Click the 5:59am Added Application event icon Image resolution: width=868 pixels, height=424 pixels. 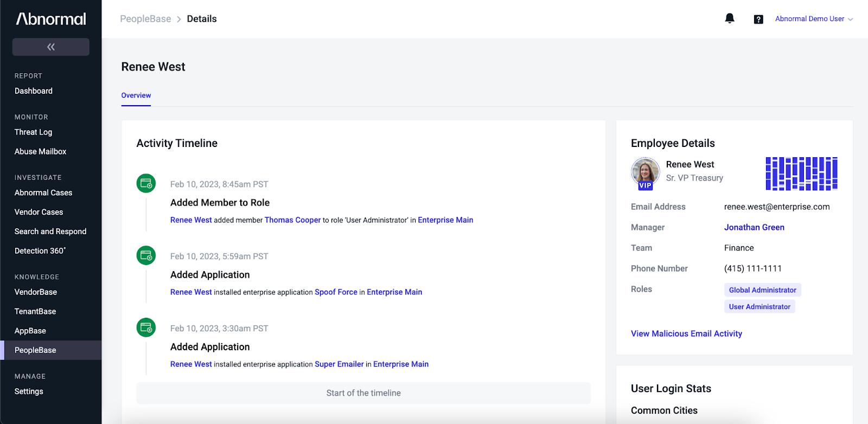pos(146,255)
